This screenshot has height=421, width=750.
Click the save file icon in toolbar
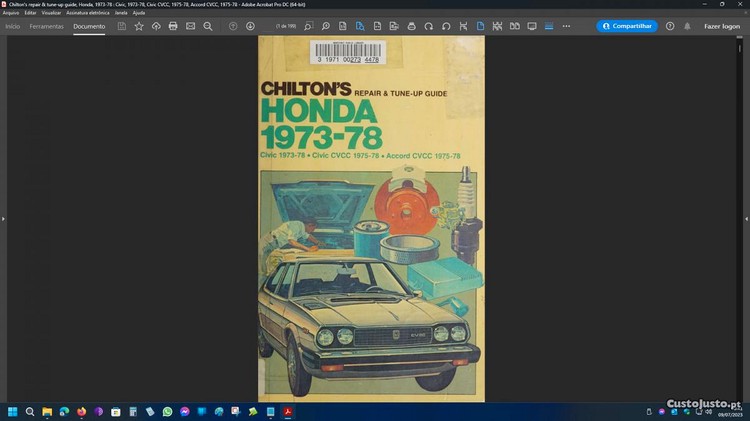tap(122, 26)
